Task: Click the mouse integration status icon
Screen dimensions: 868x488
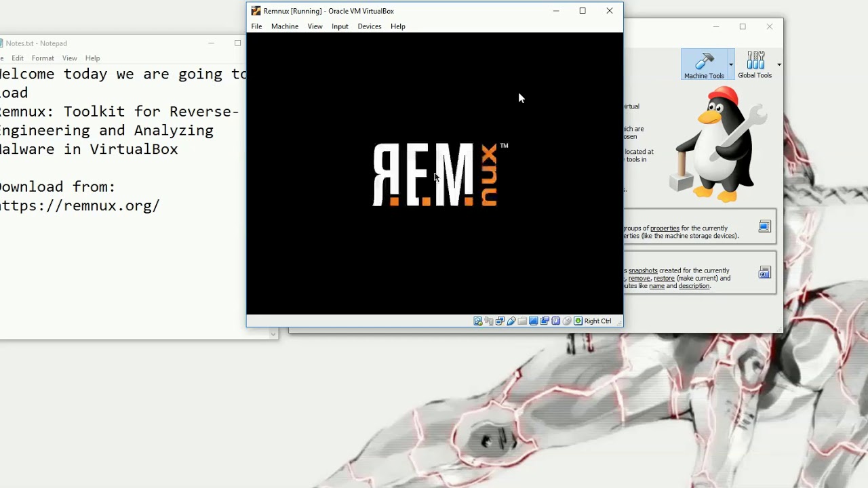Action: (567, 321)
